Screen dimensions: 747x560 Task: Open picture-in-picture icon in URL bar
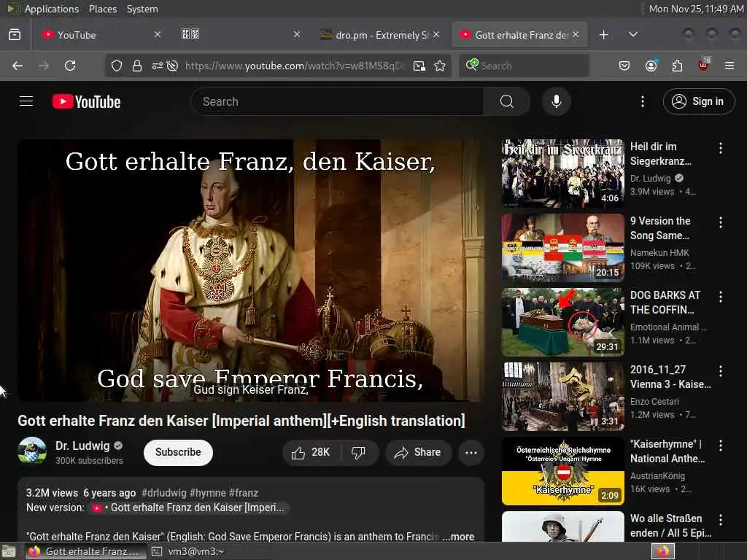(x=419, y=66)
